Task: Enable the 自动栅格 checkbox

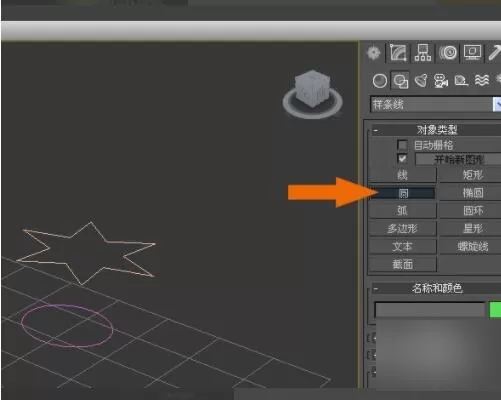Action: tap(402, 145)
